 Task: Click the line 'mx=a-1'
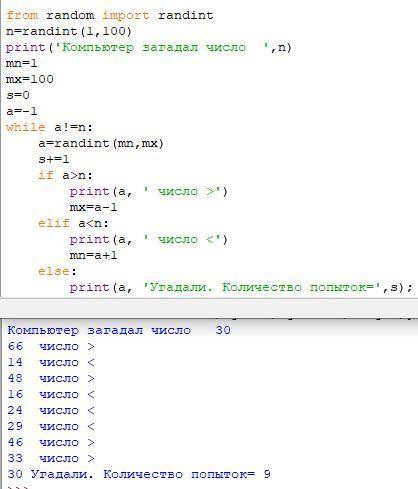tap(93, 207)
